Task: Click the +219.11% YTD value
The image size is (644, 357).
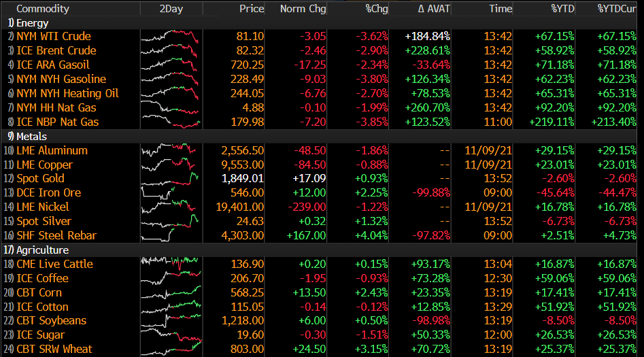Action: click(552, 122)
